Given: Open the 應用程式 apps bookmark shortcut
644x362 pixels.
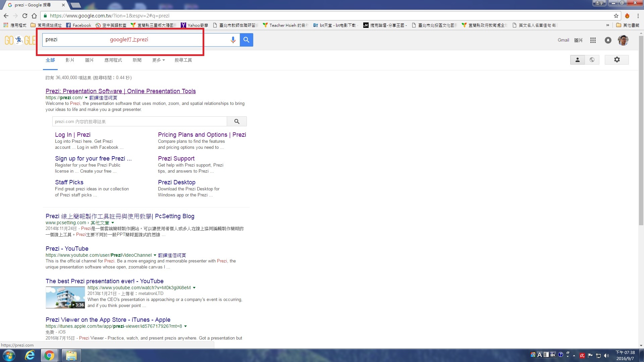Looking at the screenshot, I should click(15, 25).
